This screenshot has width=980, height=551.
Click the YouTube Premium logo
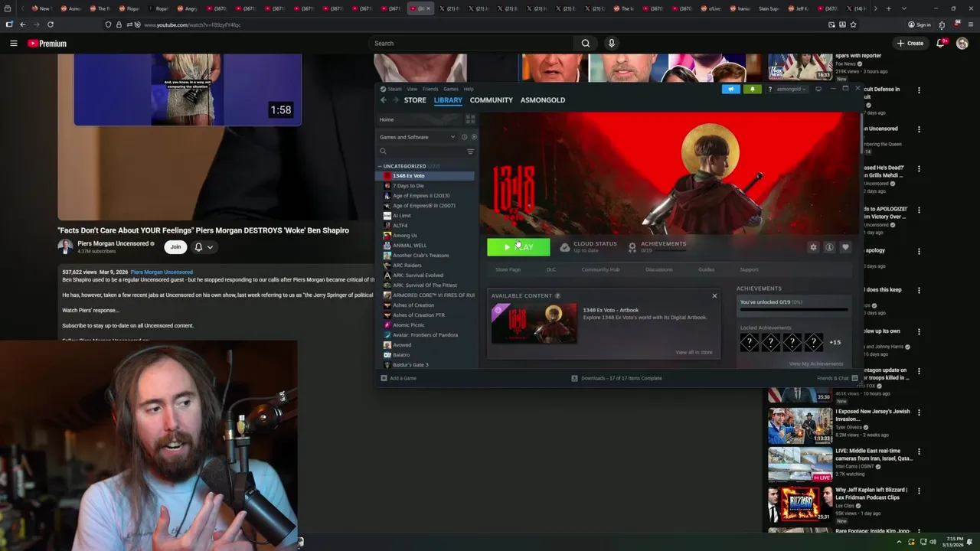point(47,44)
